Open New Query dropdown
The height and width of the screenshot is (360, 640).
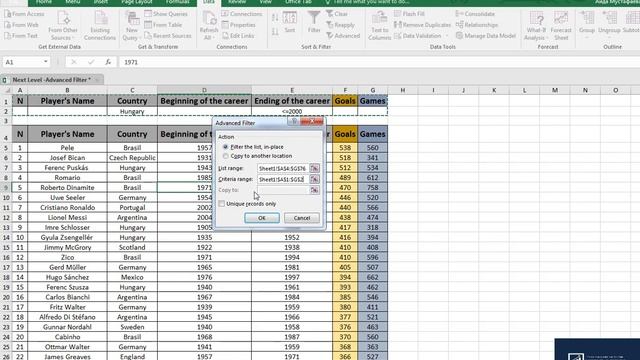(131, 25)
